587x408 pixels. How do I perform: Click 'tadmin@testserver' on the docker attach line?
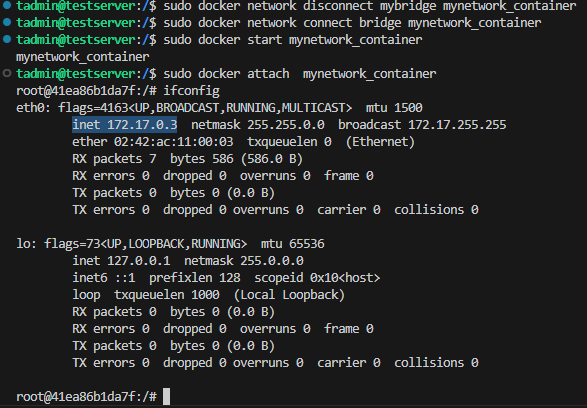(x=76, y=74)
